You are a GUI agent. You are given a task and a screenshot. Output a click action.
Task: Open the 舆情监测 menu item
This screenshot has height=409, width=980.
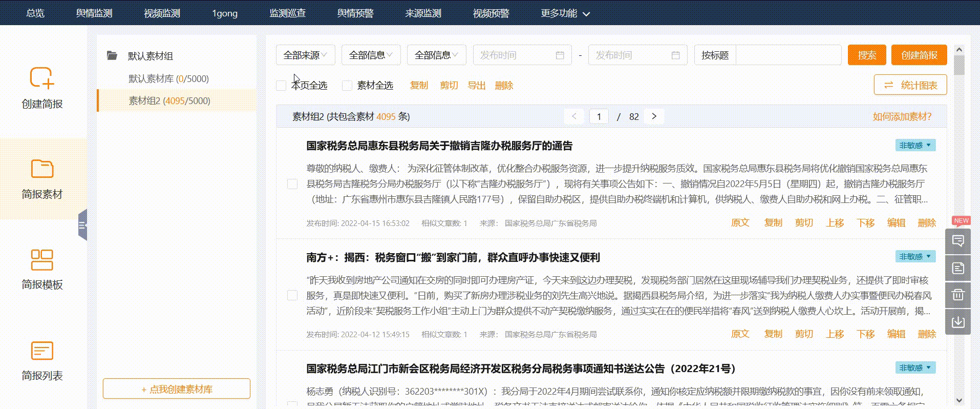coord(94,13)
